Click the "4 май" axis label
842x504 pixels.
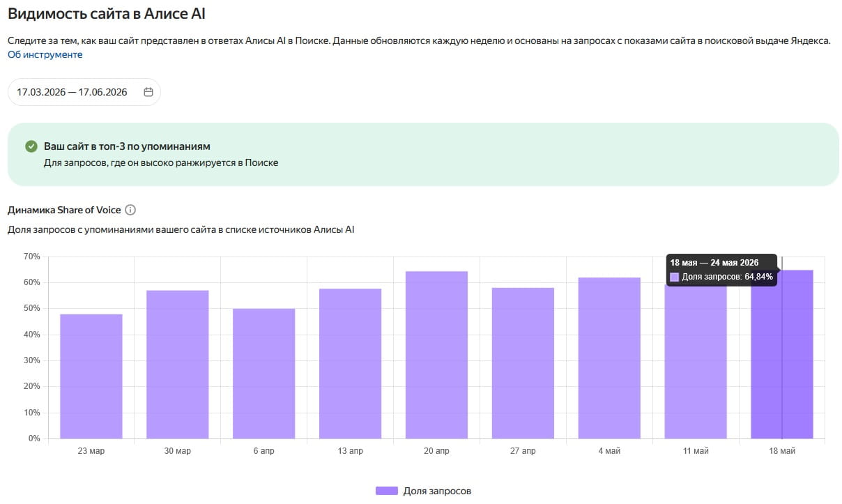[609, 451]
